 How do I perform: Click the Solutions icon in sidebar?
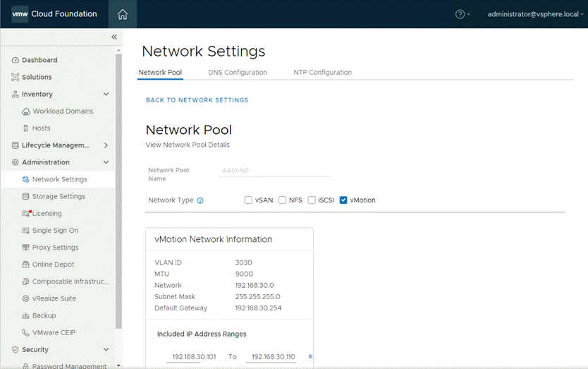tap(15, 77)
